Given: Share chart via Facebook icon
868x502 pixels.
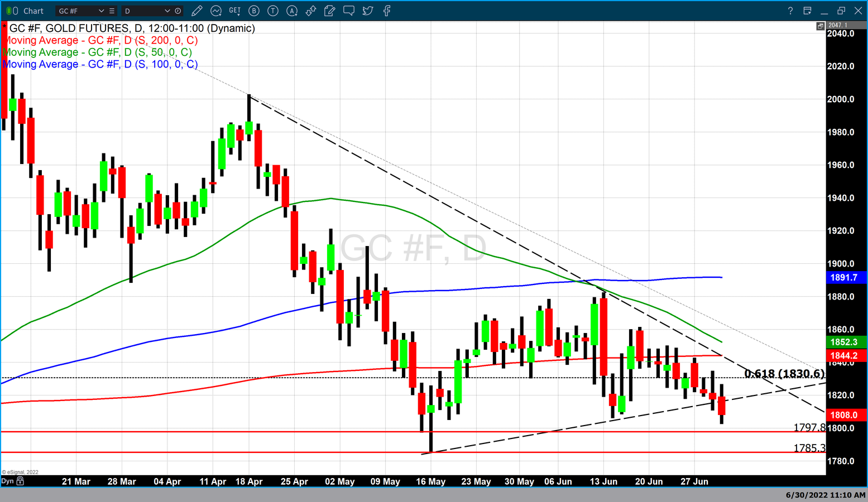Looking at the screenshot, I should [x=387, y=11].
